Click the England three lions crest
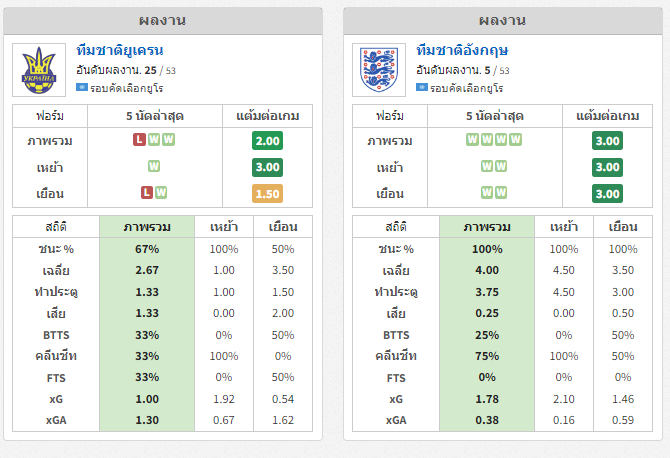This screenshot has height=458, width=670. 379,70
